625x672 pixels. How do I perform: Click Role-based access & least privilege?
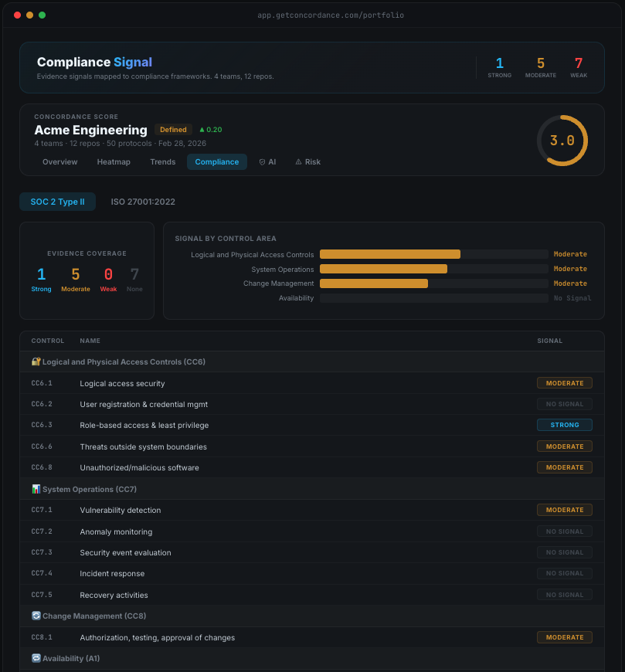click(x=144, y=425)
